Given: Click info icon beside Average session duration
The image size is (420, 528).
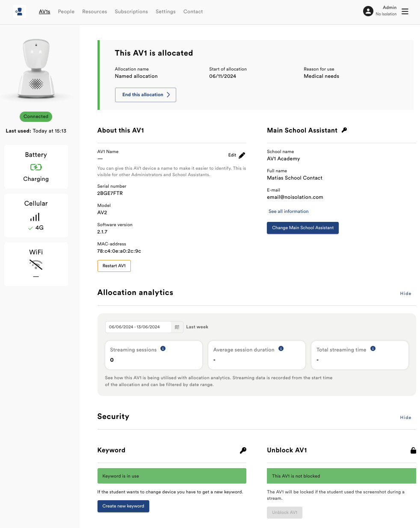Looking at the screenshot, I should click(281, 348).
